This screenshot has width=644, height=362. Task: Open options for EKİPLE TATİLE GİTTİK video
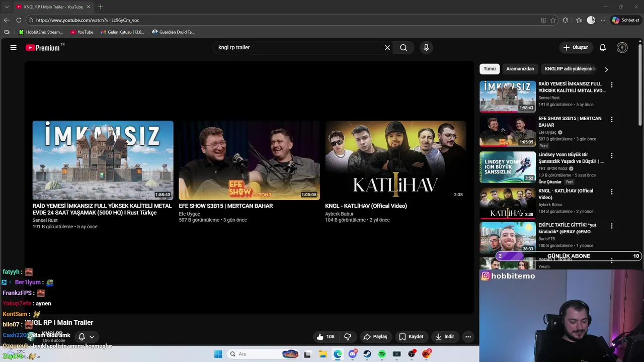612,226
